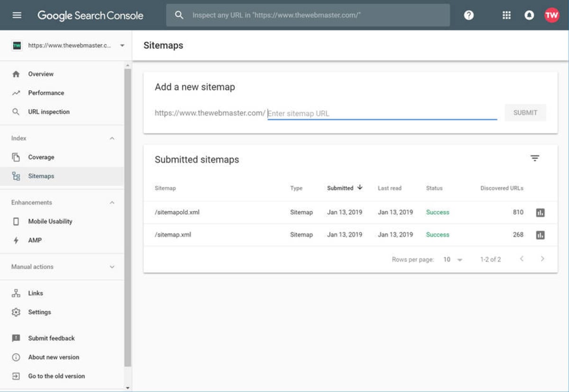Click the AMP lightning bolt icon

(x=16, y=240)
